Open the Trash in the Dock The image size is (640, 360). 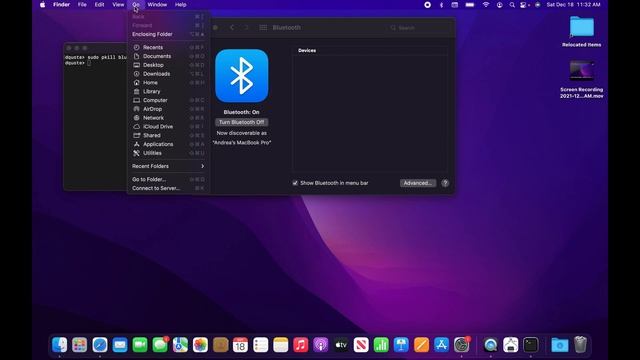(x=580, y=345)
